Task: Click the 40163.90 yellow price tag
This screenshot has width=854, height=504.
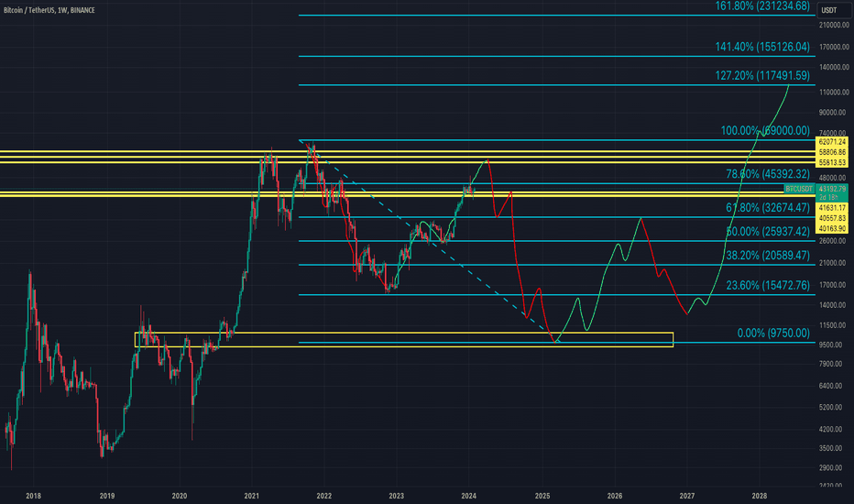Action: tap(832, 228)
